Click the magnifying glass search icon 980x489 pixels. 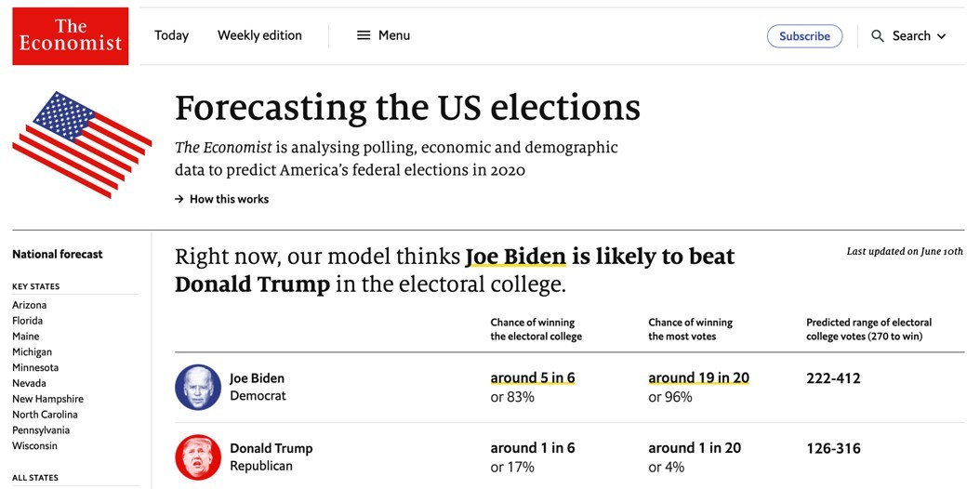point(878,36)
